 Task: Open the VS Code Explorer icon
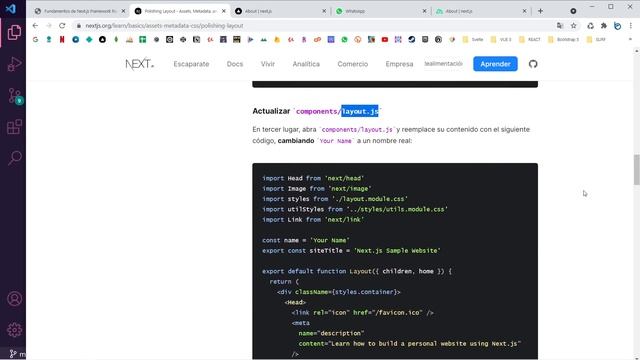pos(14,32)
